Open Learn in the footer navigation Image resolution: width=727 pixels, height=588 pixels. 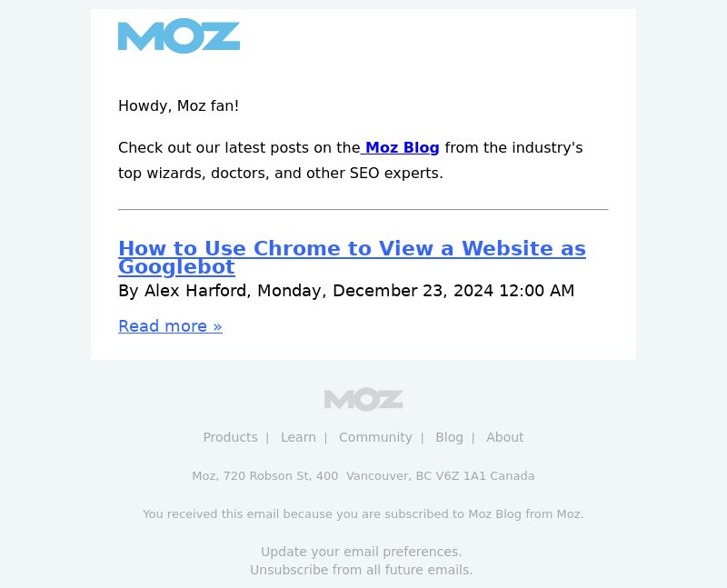298,437
